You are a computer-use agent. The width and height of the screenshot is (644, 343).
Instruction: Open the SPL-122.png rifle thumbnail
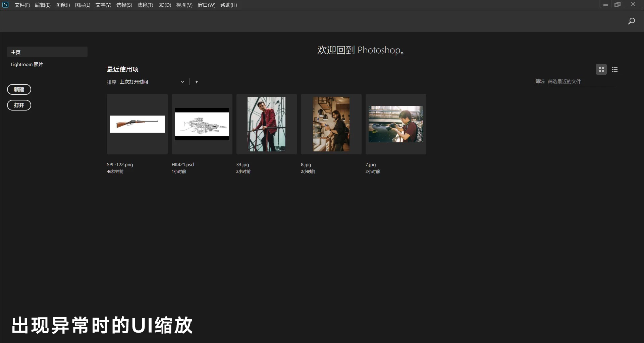click(x=137, y=124)
